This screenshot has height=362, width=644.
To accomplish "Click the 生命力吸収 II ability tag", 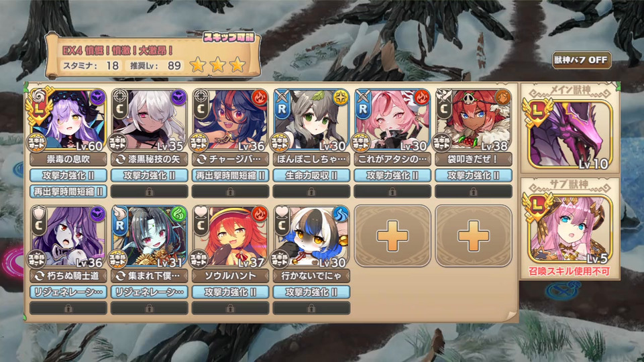I will 311,175.
